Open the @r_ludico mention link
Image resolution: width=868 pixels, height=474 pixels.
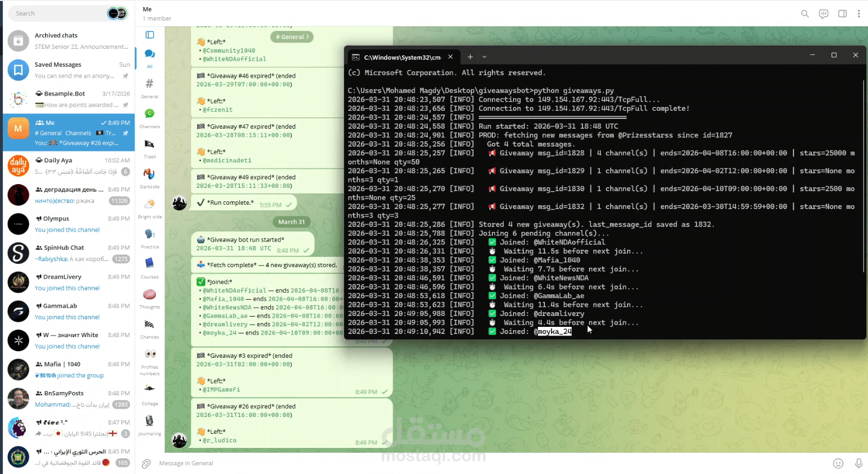[x=219, y=440]
